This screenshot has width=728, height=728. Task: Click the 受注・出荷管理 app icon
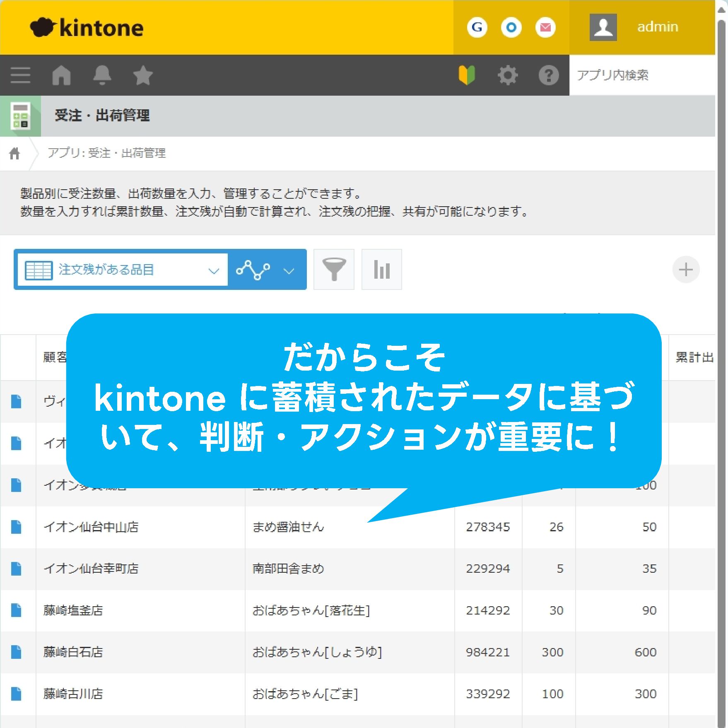point(20,116)
